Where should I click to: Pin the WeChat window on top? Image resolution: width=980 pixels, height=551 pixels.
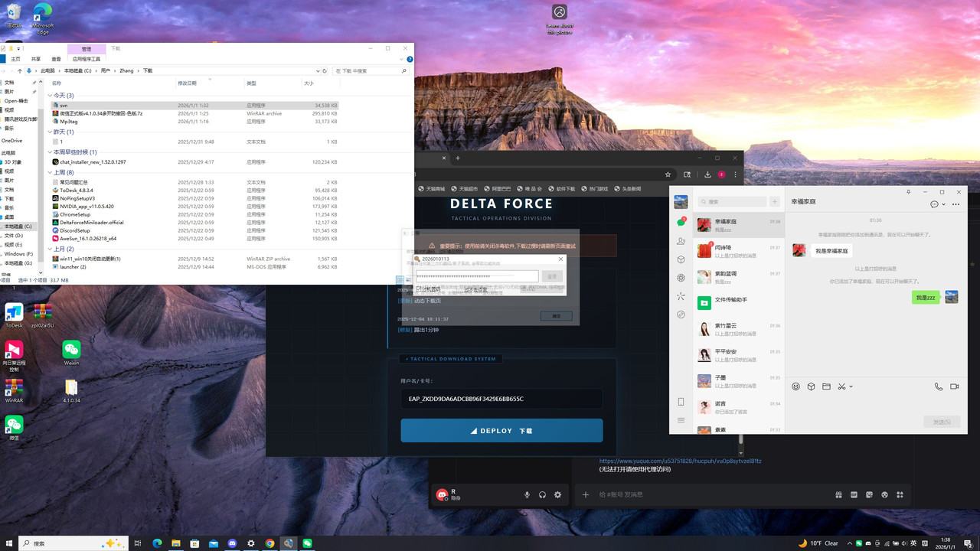(x=908, y=192)
